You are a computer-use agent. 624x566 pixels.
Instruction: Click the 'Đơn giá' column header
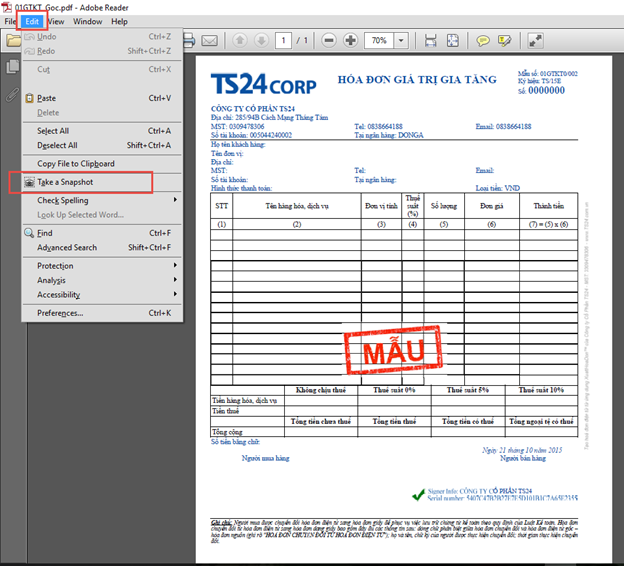coord(491,206)
